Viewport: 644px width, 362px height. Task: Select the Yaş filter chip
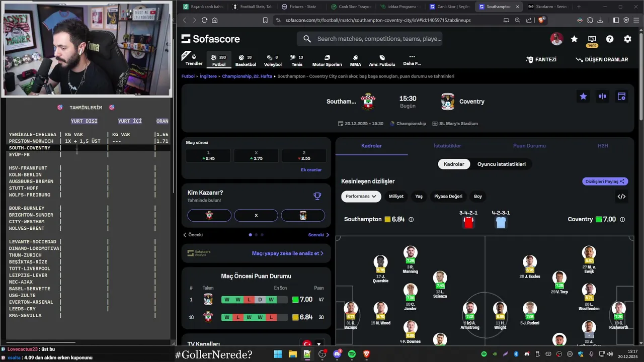pos(419,197)
